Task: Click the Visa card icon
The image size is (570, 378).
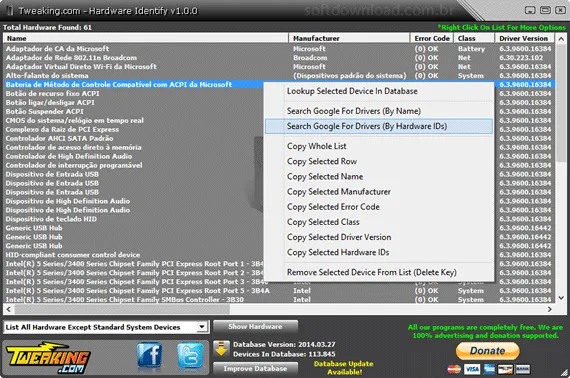Action: point(472,369)
